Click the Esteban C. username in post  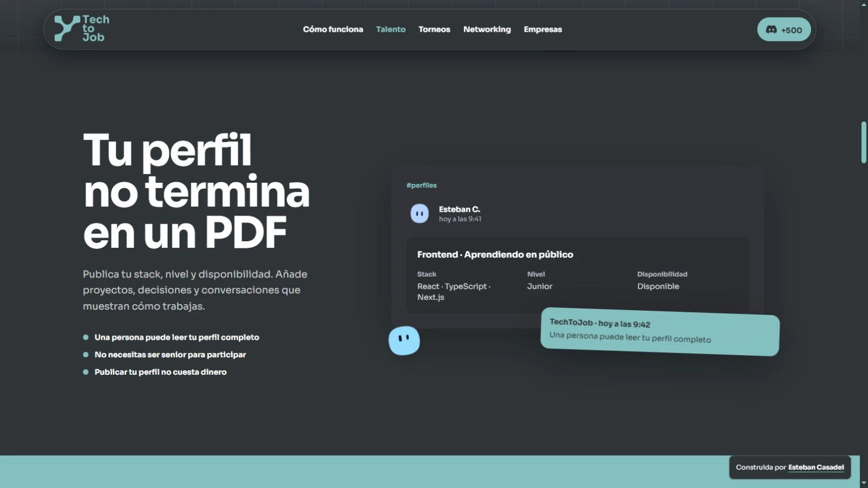(x=459, y=210)
